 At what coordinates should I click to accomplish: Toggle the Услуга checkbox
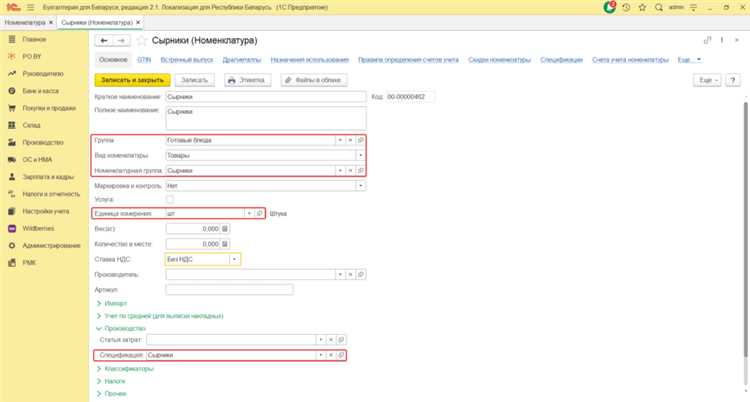tap(170, 199)
